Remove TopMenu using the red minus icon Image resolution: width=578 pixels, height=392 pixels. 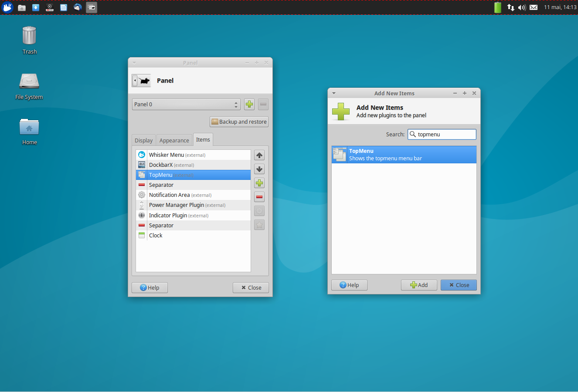259,197
